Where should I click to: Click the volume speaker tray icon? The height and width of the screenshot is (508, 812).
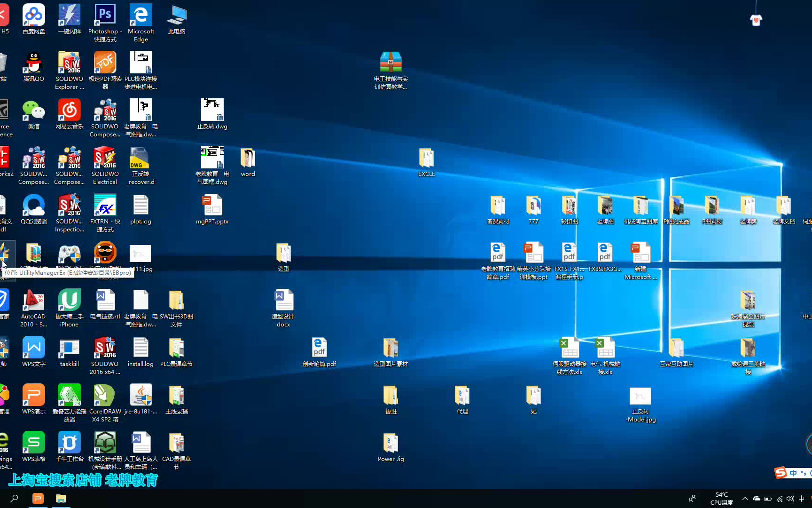point(790,499)
